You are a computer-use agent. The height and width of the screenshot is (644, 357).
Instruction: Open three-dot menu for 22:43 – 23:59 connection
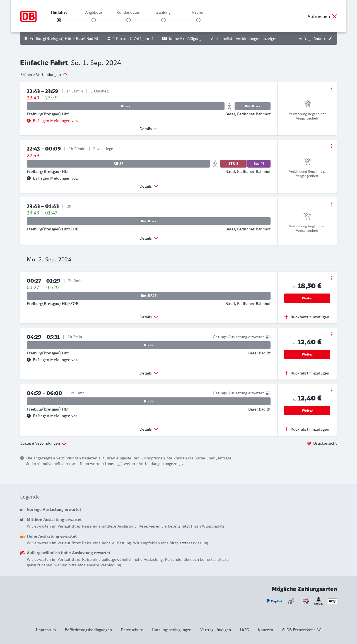(332, 89)
